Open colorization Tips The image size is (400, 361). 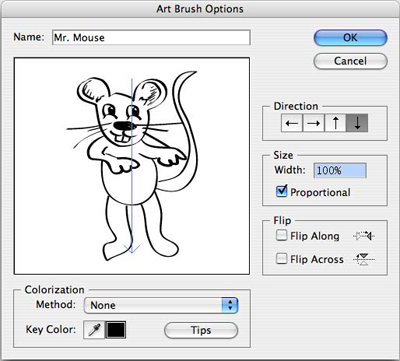coord(201,330)
